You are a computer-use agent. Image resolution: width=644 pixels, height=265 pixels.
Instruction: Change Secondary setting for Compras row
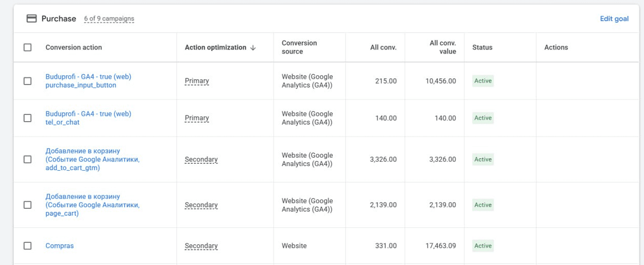coord(201,246)
